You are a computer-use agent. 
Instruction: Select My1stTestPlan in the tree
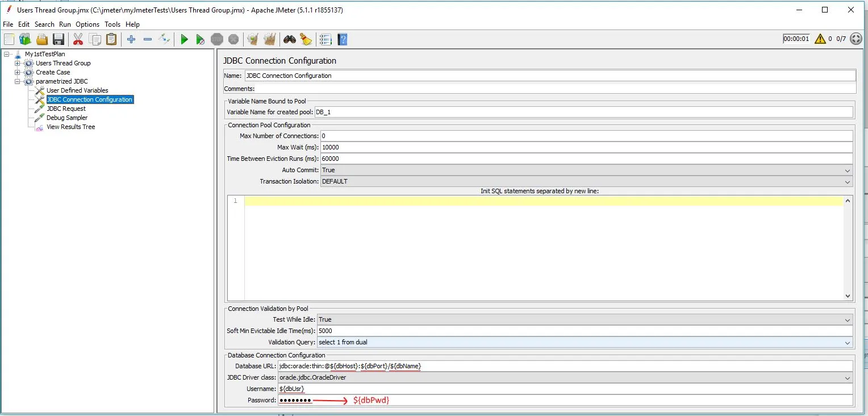45,54
